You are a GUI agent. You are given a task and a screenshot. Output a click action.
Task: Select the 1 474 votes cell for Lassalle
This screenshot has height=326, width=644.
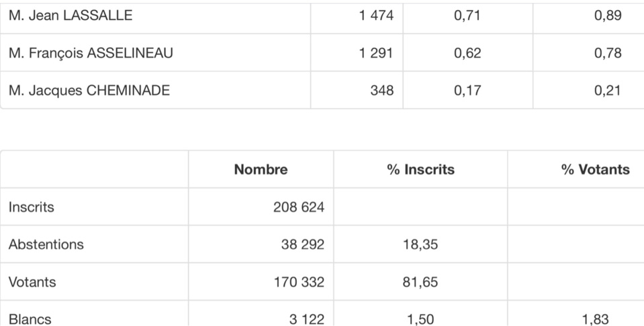[376, 15]
